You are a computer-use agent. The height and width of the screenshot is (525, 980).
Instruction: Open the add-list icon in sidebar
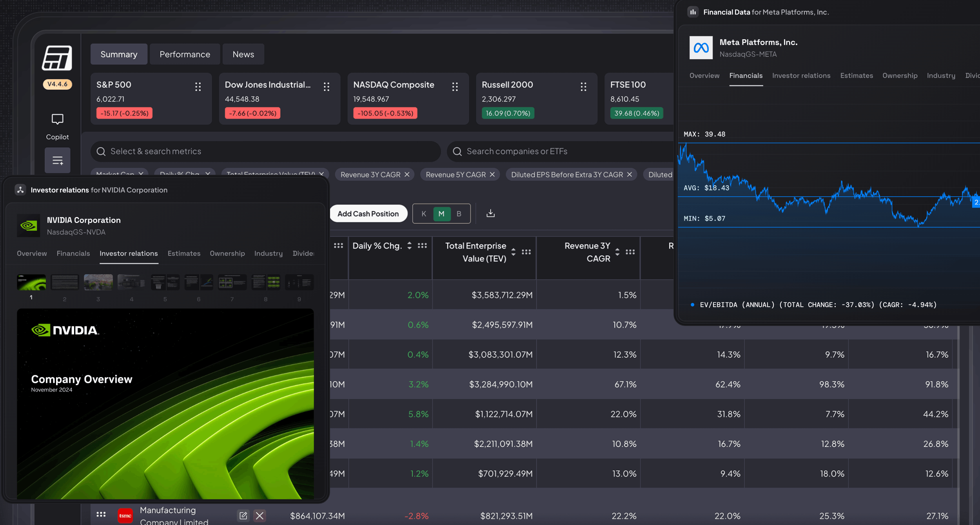pos(58,160)
